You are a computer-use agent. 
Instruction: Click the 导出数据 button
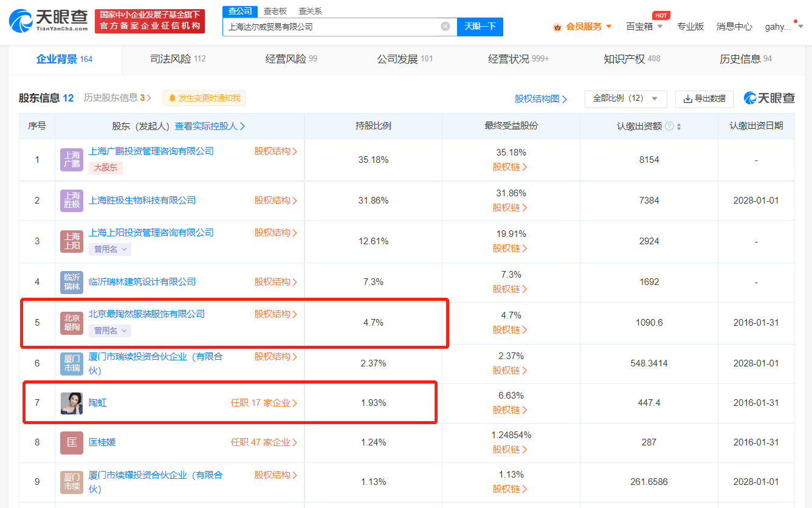click(704, 98)
